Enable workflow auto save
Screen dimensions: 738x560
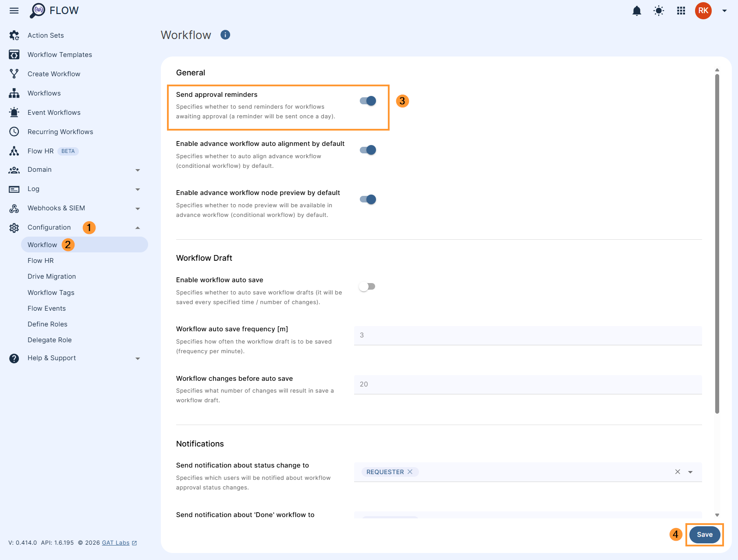click(x=368, y=286)
